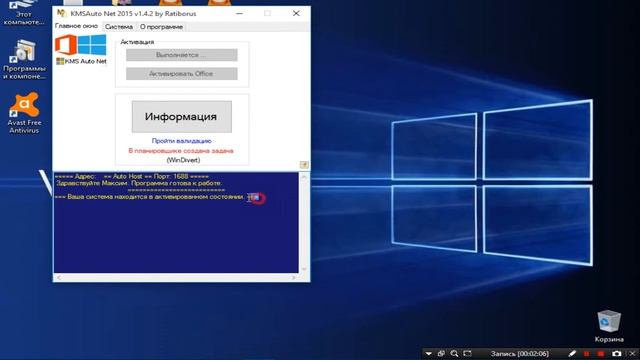Click the recorder magnifier zoom icon
640x360 pixels.
(454, 353)
